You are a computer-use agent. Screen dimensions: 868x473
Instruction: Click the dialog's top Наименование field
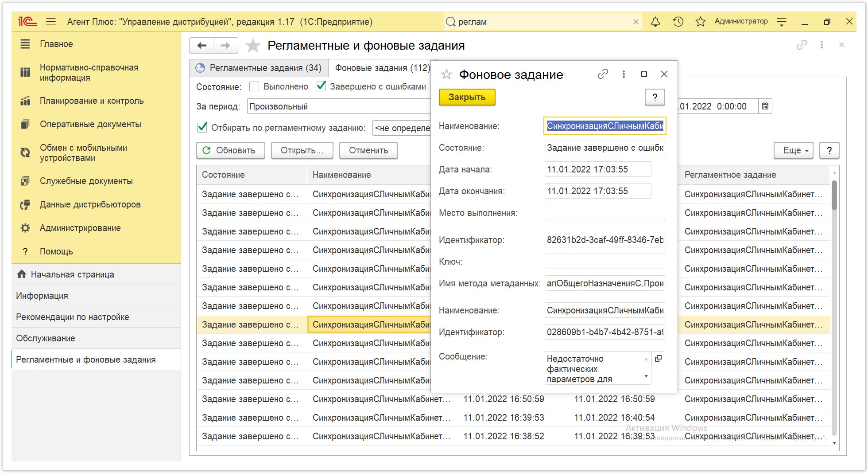[604, 126]
